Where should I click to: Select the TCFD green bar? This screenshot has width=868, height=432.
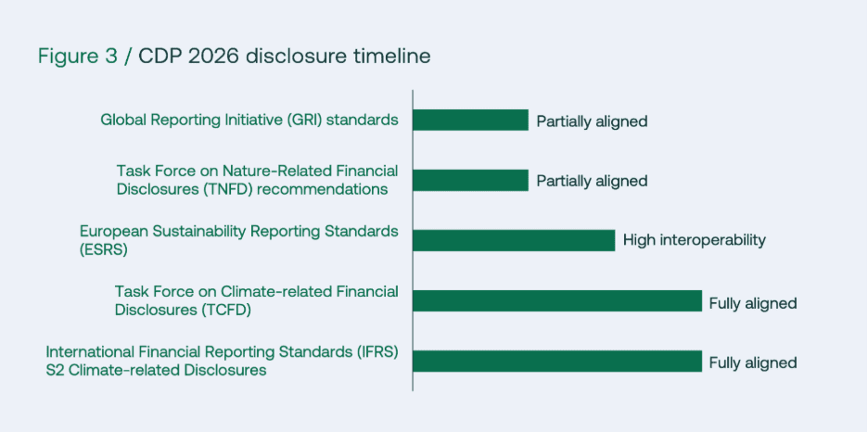pyautogui.click(x=556, y=300)
